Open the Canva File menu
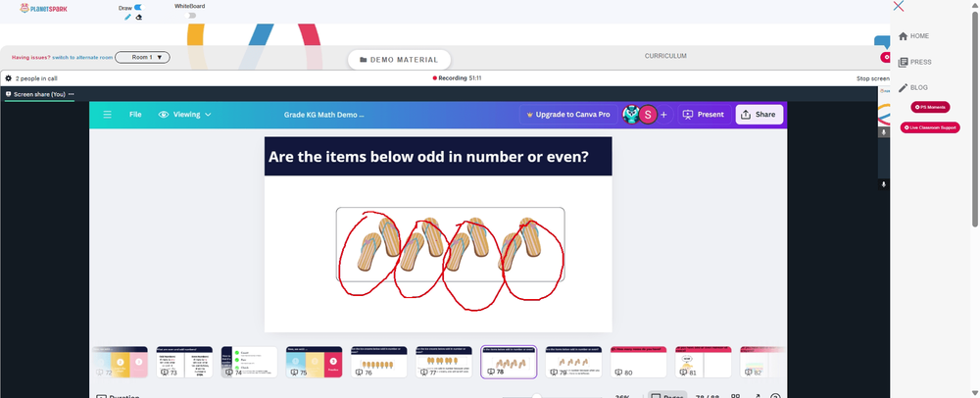Viewport: 980px width, 398px height. (x=135, y=115)
